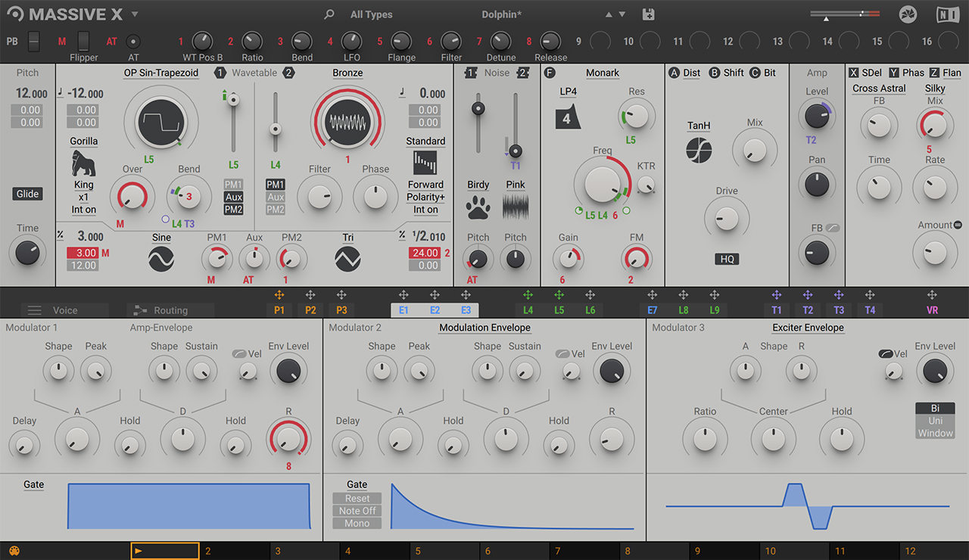Open the Bronze wavetable selector
The height and width of the screenshot is (560, 969).
coord(347,73)
